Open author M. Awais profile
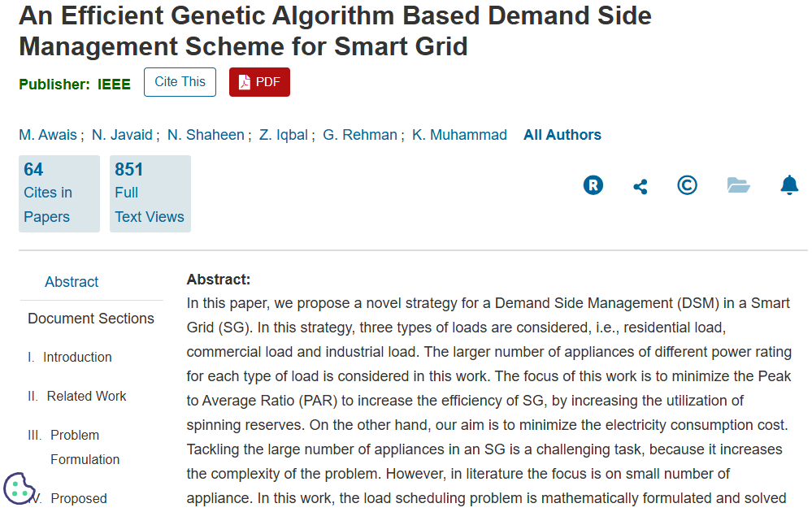 click(x=49, y=135)
